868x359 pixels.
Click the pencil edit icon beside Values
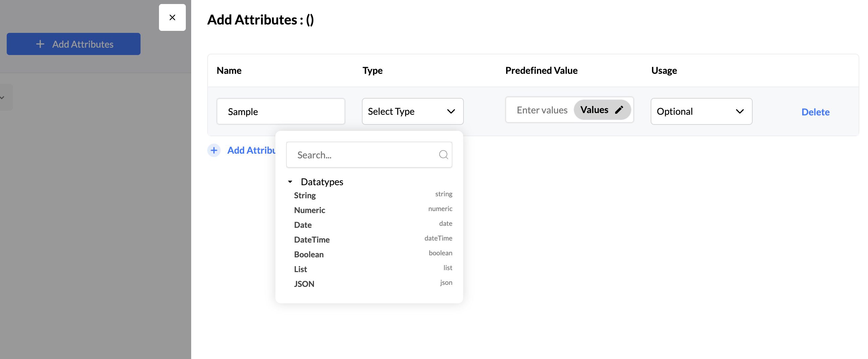(x=619, y=110)
